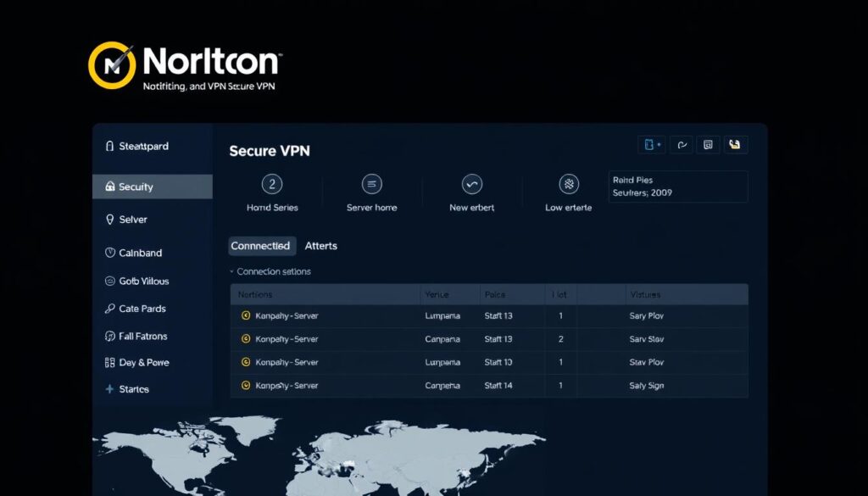The height and width of the screenshot is (496, 868).
Task: Click the Sarv Stev cell
Action: tap(647, 339)
